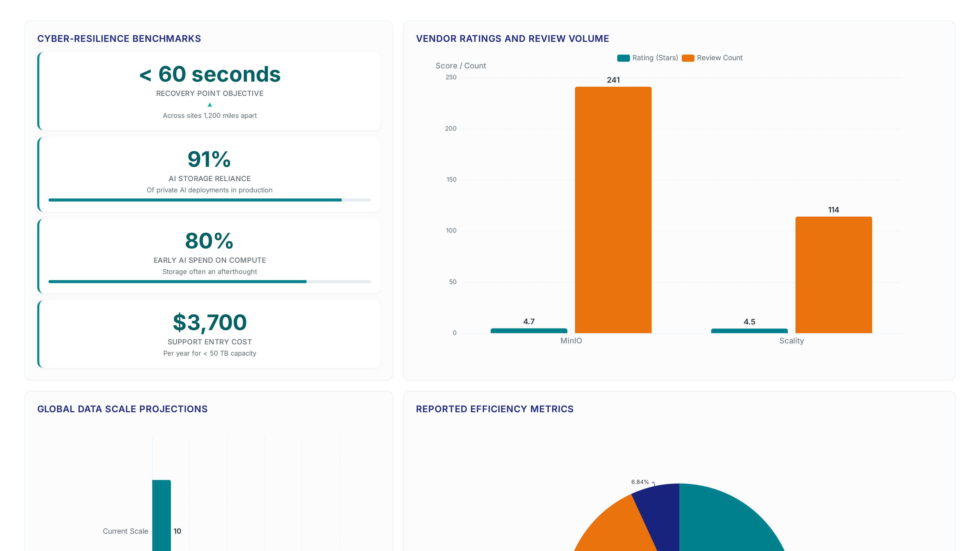Click the Early AI Spend progress bar
Image resolution: width=980 pixels, height=551 pixels.
pyautogui.click(x=210, y=281)
